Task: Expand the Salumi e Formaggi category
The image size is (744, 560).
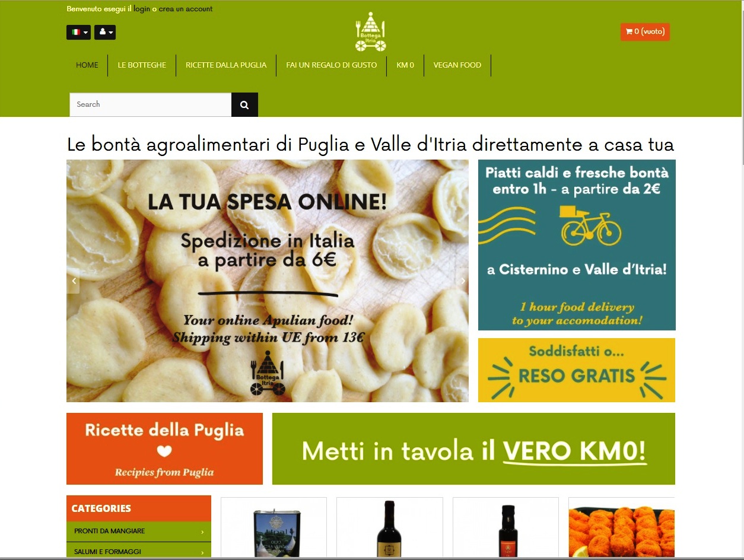Action: (139, 552)
